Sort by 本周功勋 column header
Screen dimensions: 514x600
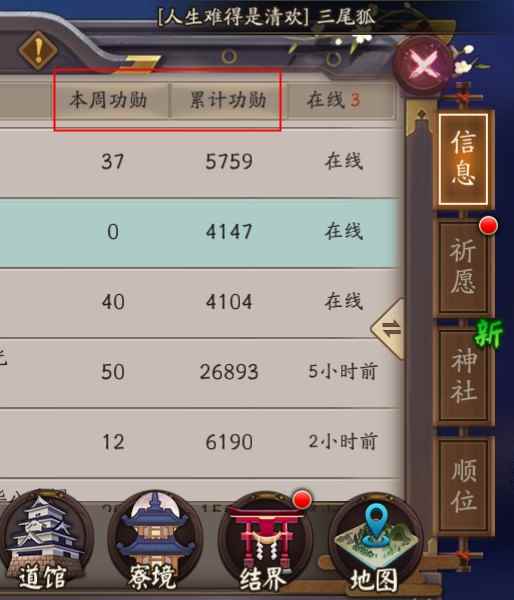click(x=109, y=100)
